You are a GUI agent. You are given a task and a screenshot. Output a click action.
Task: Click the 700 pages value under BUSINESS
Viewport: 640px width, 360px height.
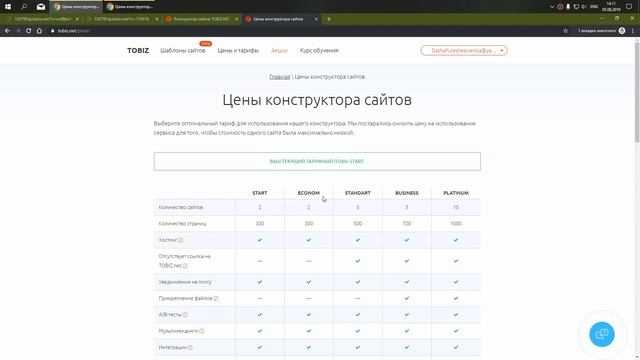click(x=407, y=224)
